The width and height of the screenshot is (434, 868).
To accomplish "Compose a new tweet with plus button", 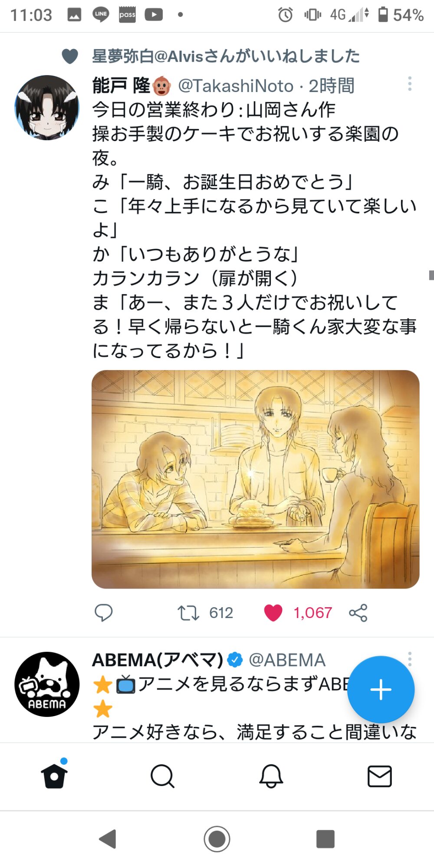I will (381, 689).
